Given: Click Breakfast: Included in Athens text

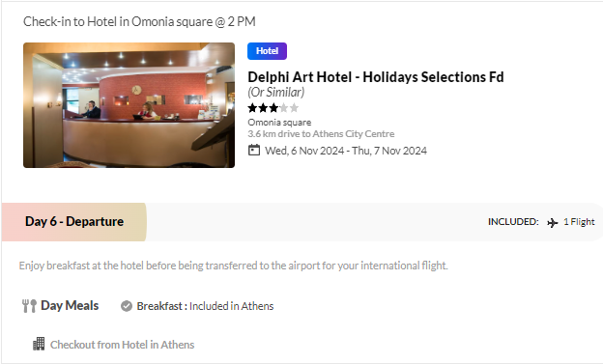Looking at the screenshot, I should pyautogui.click(x=205, y=306).
